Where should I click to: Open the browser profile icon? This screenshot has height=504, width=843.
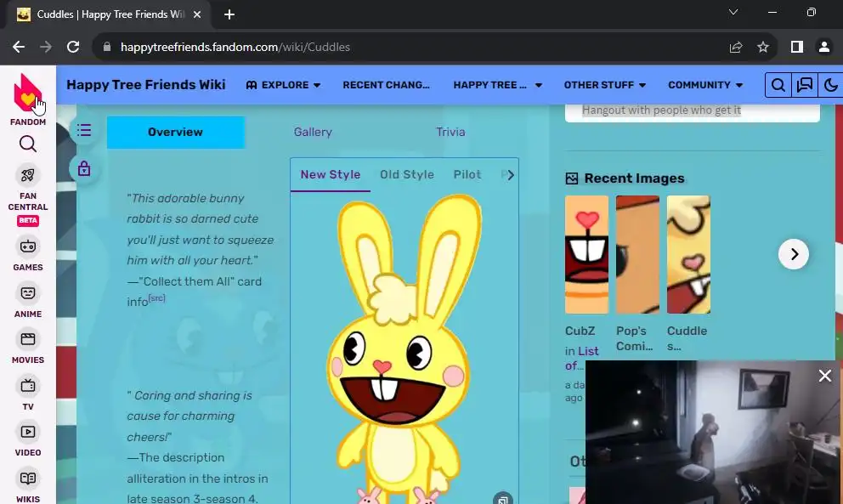[x=823, y=47]
